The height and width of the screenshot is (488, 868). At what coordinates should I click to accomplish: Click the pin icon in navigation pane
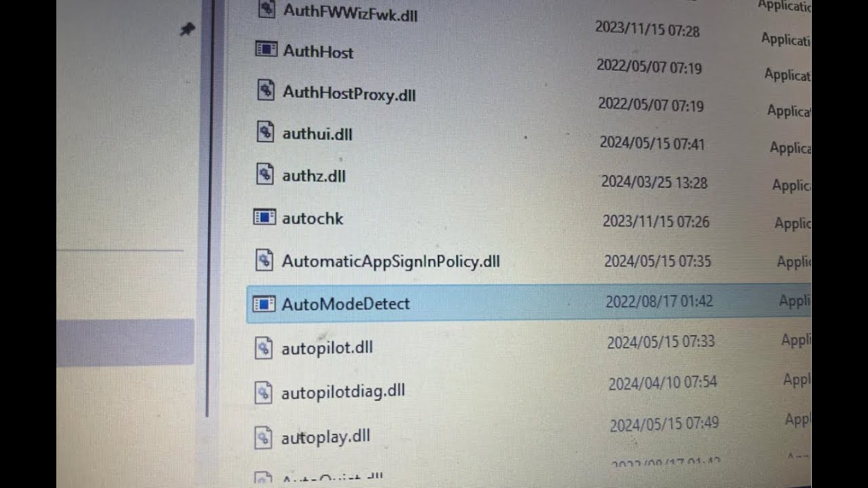tap(187, 29)
